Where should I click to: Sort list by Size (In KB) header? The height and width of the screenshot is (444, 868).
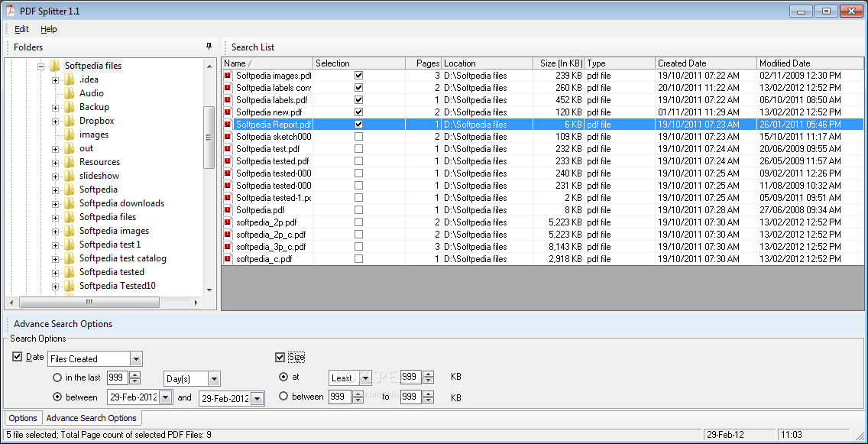coord(559,63)
